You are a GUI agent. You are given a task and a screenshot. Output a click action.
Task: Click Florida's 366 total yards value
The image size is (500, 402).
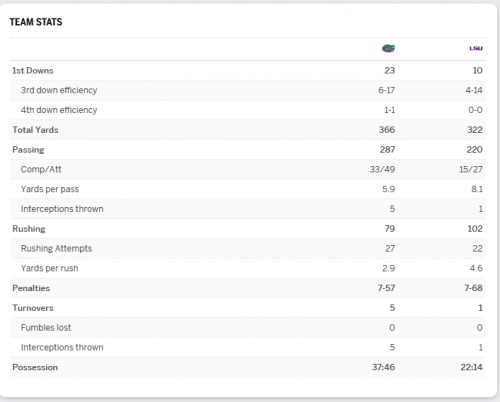(387, 130)
